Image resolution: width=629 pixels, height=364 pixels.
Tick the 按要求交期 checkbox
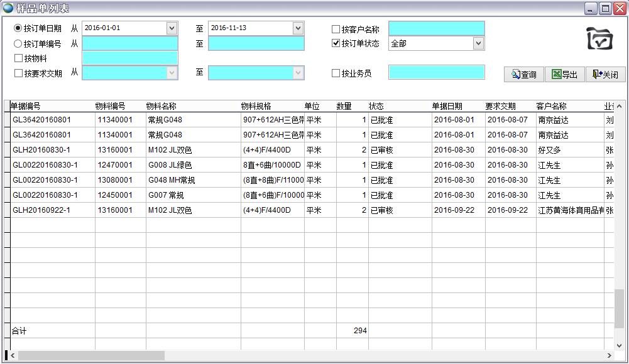(18, 73)
